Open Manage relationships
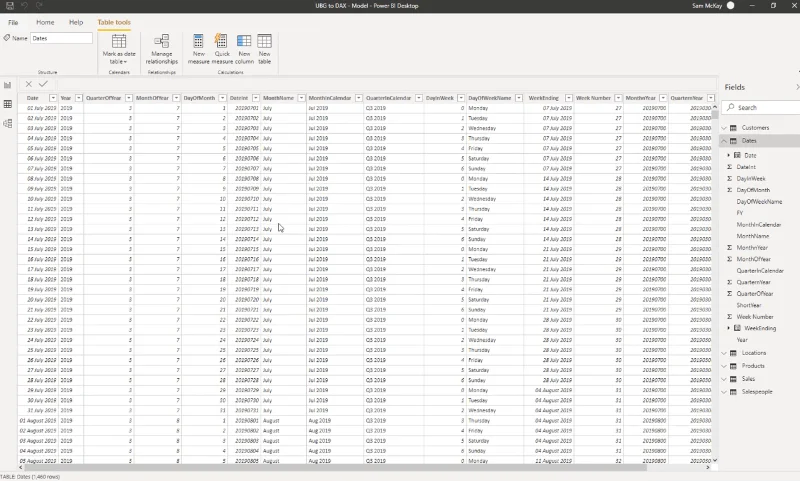This screenshot has height=481, width=800. click(162, 49)
